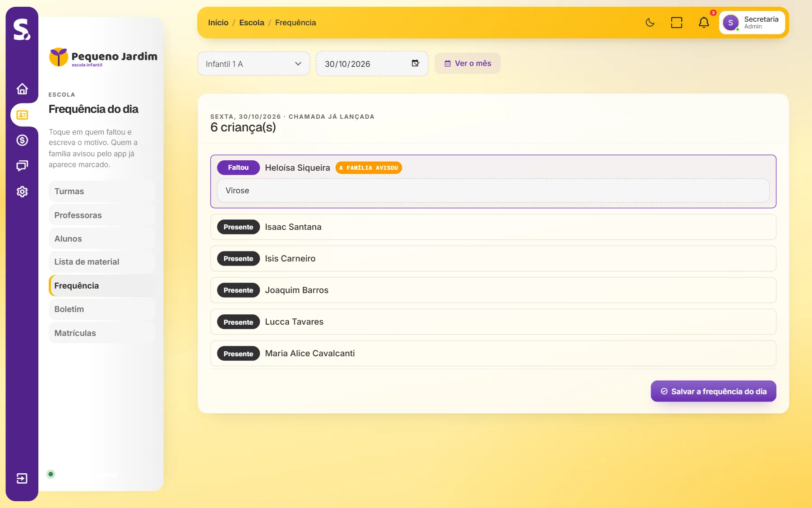Toggle Lucca Tavares's Presente status
This screenshot has width=812, height=508.
pos(238,322)
